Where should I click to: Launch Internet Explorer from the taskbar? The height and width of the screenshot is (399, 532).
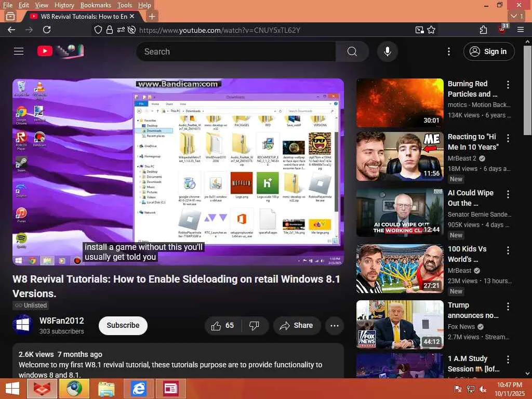click(x=138, y=389)
